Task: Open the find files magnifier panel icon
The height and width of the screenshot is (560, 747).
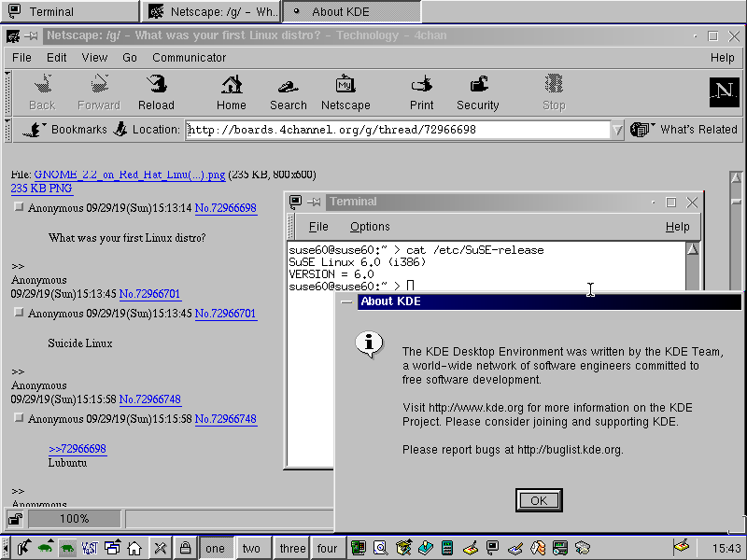Action: (380, 548)
